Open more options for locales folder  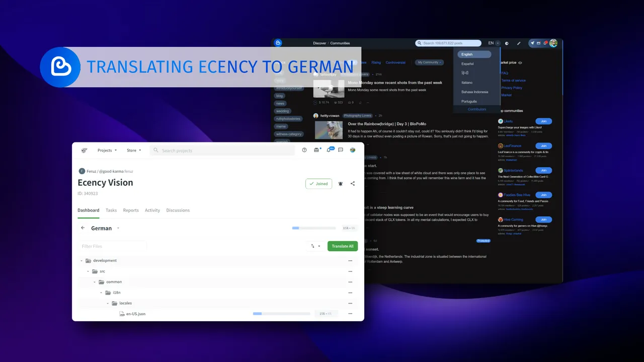[x=350, y=303]
